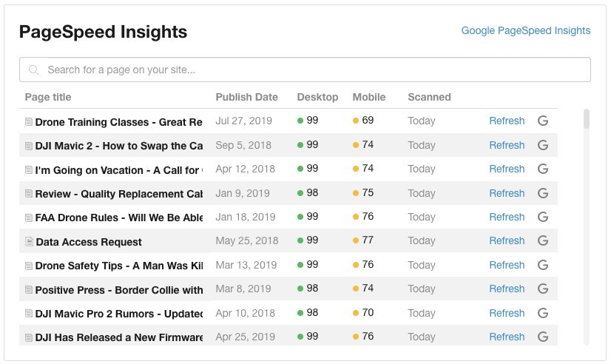Sort by the Scanned column header
Image resolution: width=611 pixels, height=364 pixels.
pos(430,97)
